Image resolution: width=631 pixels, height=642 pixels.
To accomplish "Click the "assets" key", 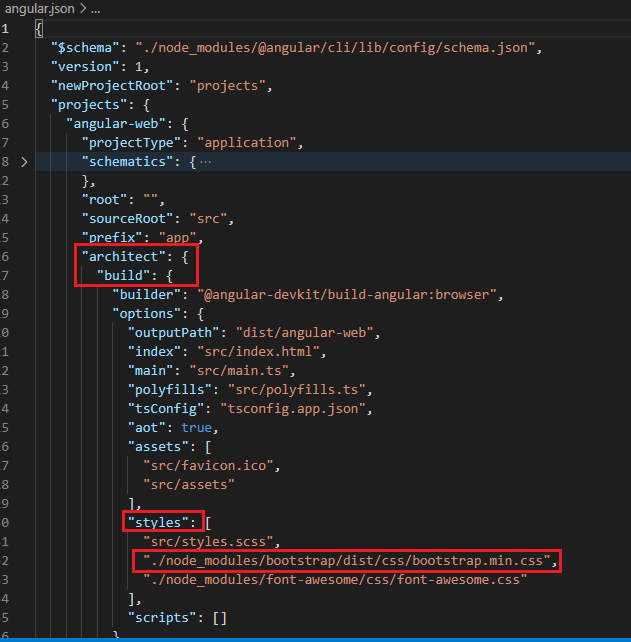I will [x=158, y=447].
